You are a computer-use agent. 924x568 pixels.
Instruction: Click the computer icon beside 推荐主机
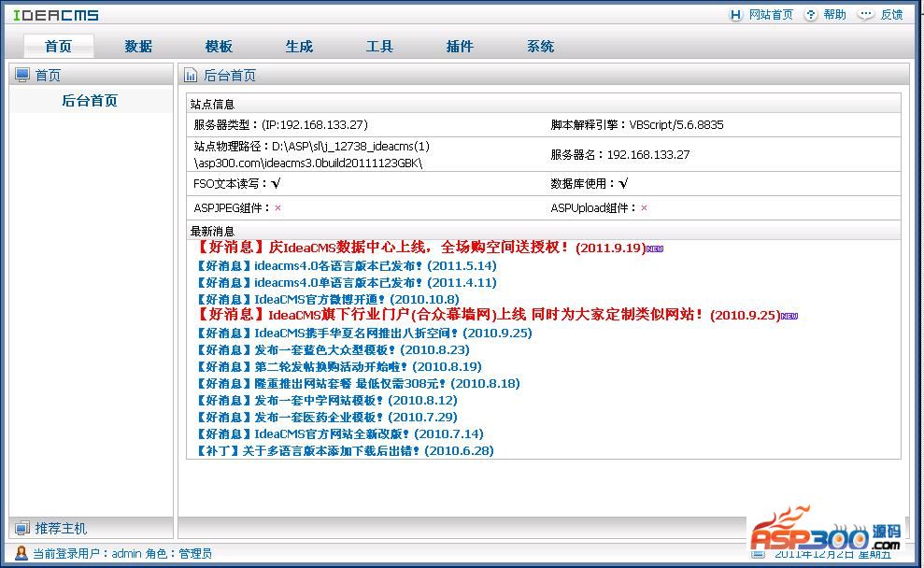pos(22,528)
